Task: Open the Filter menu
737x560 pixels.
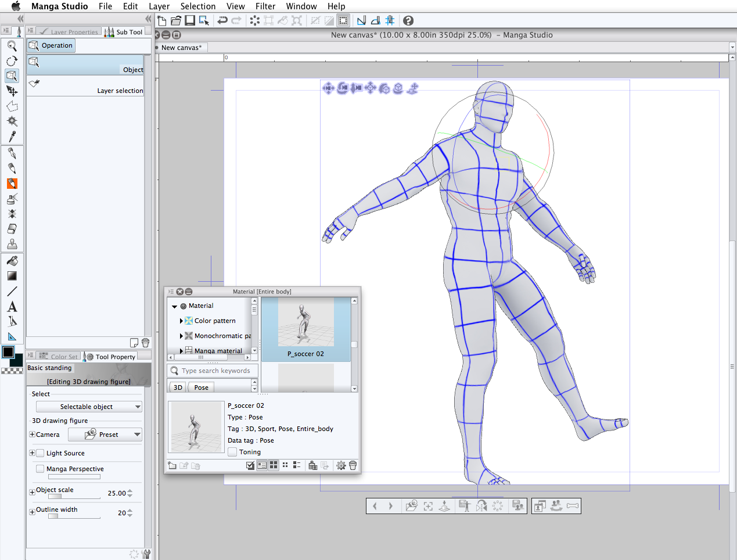Action: point(265,6)
